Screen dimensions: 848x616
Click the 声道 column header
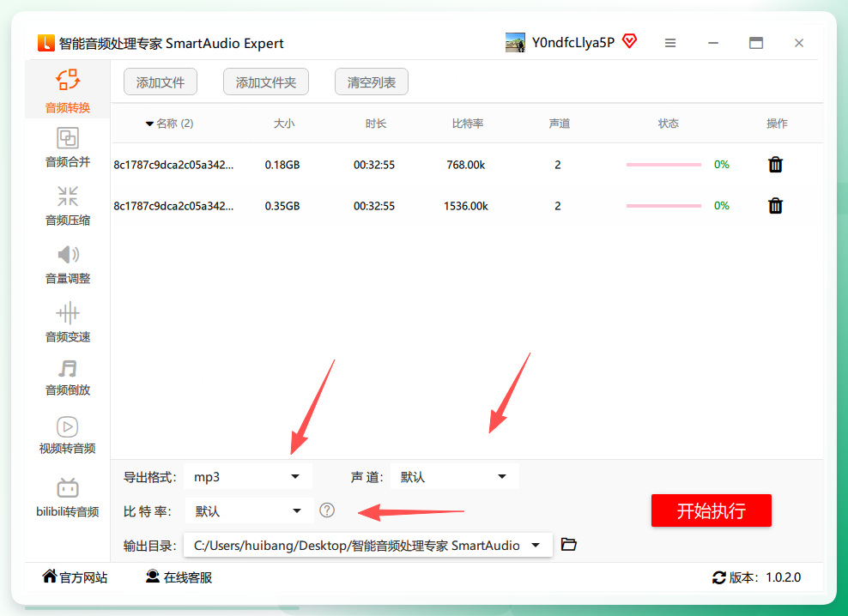coord(560,124)
